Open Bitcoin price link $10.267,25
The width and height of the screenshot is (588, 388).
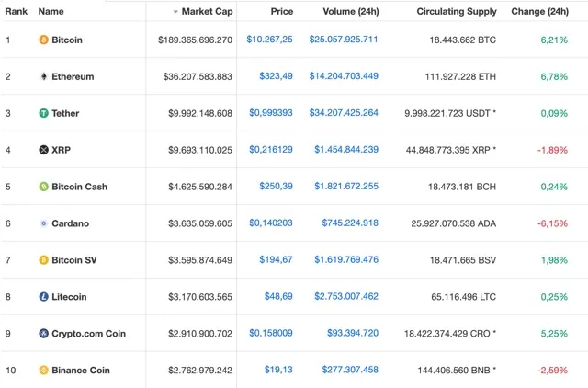pyautogui.click(x=269, y=39)
